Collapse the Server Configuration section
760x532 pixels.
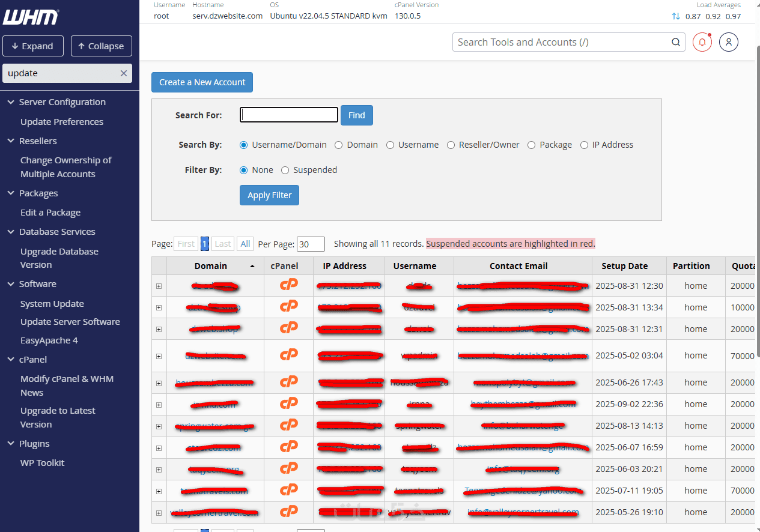tap(11, 102)
